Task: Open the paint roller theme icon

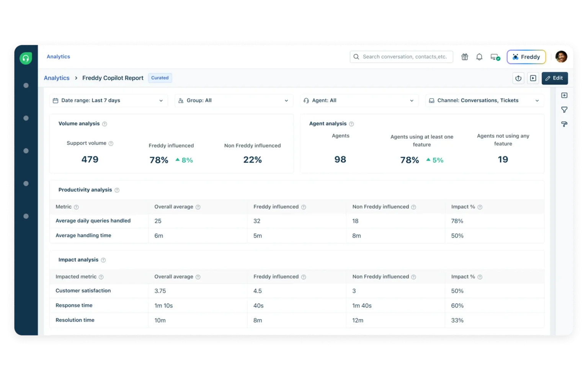Action: [x=564, y=124]
